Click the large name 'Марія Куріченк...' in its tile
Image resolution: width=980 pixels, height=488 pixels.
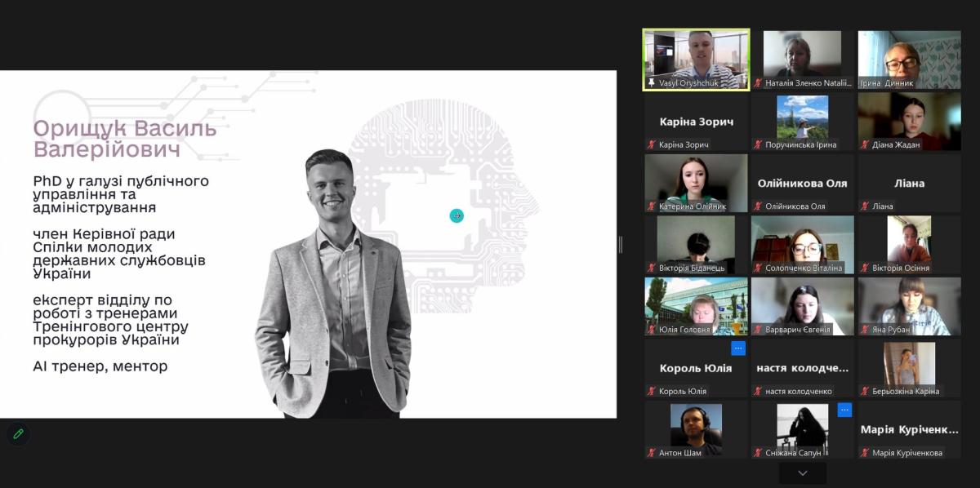pyautogui.click(x=909, y=429)
